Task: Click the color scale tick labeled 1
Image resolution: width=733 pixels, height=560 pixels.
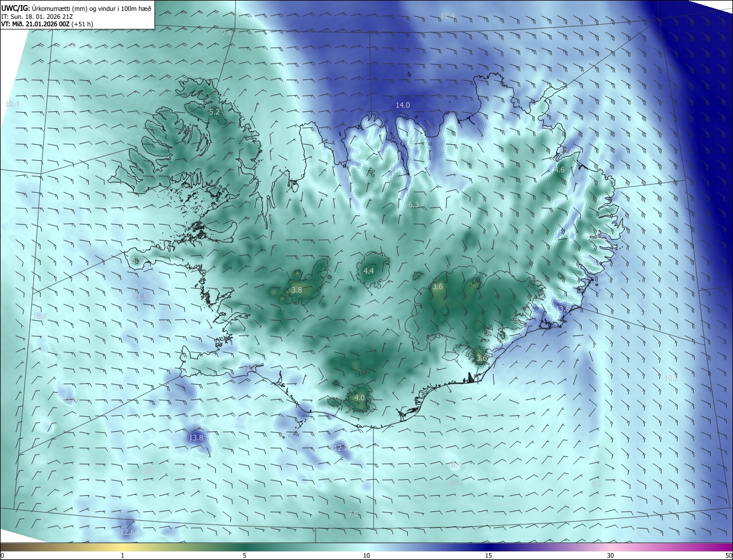Action: (123, 555)
